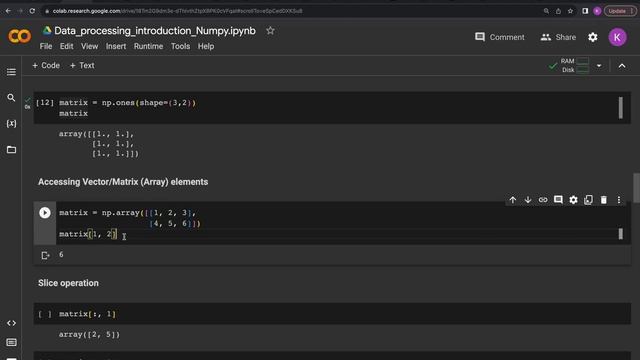Viewport: 640px width, 360px height.
Task: Click the empty [ ] run bracket
Action: coord(45,314)
